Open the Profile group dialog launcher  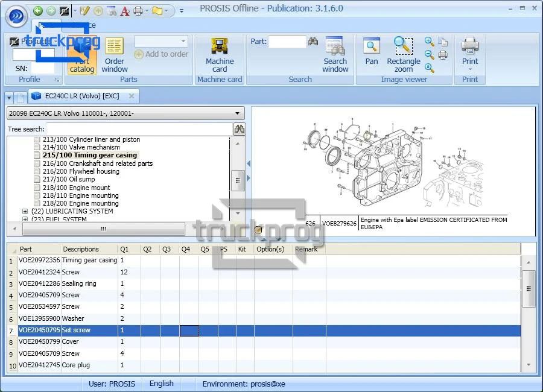click(57, 80)
